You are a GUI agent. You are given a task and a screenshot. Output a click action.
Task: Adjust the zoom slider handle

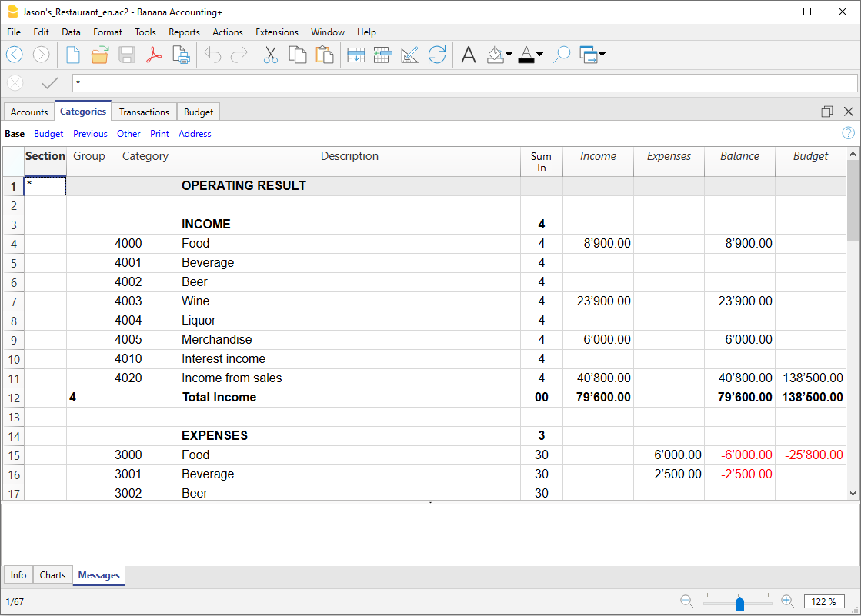(x=739, y=604)
